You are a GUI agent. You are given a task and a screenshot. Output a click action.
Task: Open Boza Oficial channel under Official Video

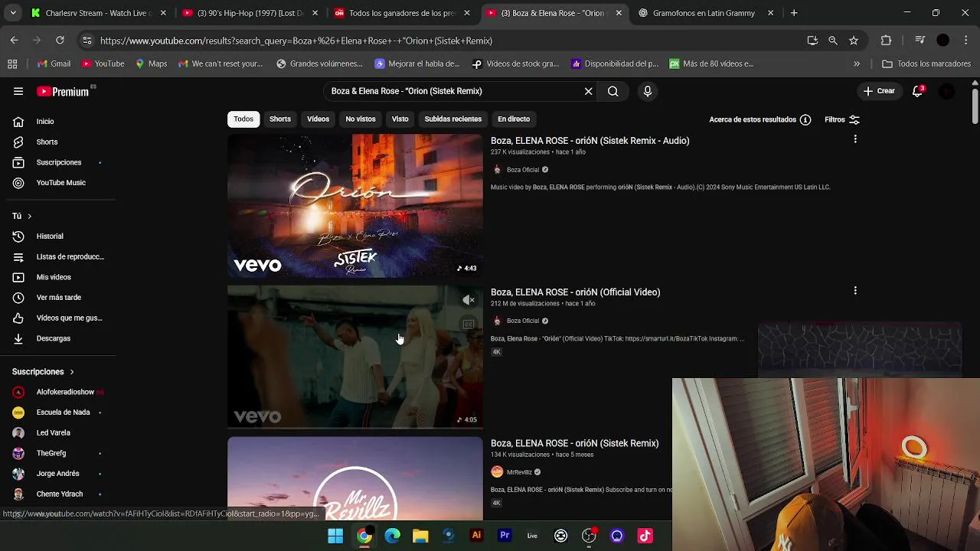523,321
